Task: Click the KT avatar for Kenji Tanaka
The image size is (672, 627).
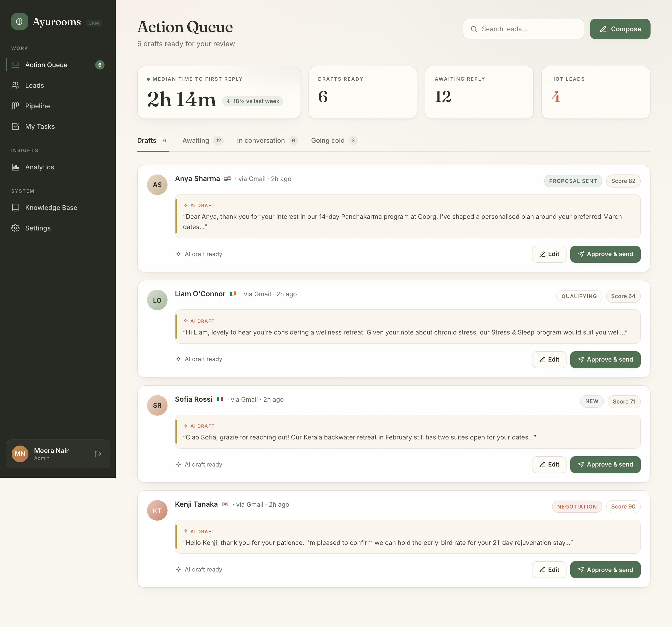Action: click(157, 510)
